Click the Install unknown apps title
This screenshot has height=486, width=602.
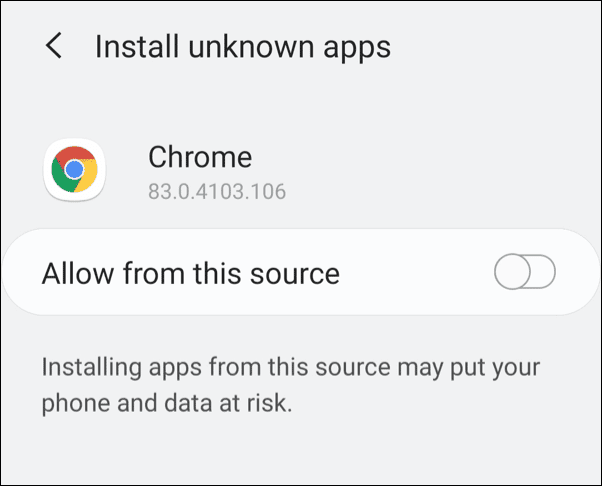pyautogui.click(x=243, y=46)
